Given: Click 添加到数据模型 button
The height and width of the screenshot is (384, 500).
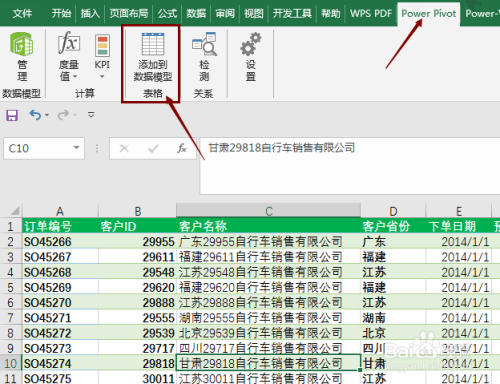Looking at the screenshot, I should (153, 57).
